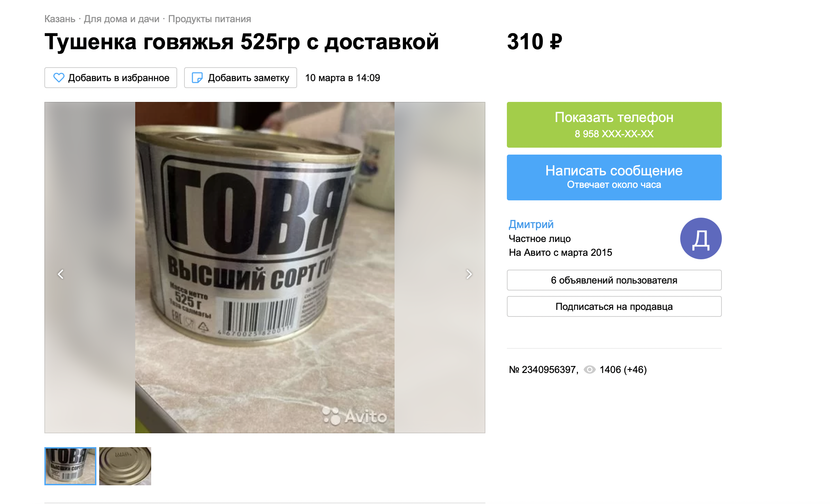
Task: Reveal number with Показать телефон button
Action: tap(614, 125)
